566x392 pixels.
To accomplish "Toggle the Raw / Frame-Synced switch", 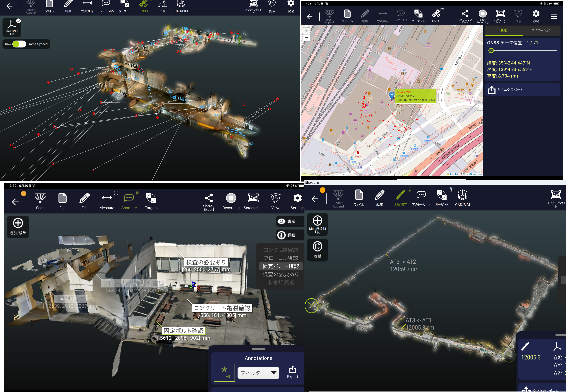I will (x=19, y=44).
